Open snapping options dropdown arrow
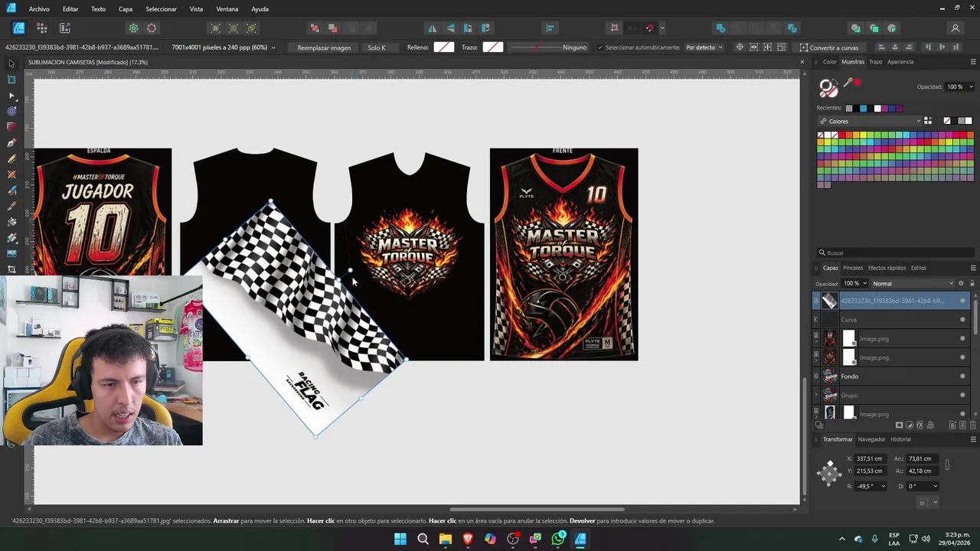Image resolution: width=980 pixels, height=551 pixels. pos(662,28)
